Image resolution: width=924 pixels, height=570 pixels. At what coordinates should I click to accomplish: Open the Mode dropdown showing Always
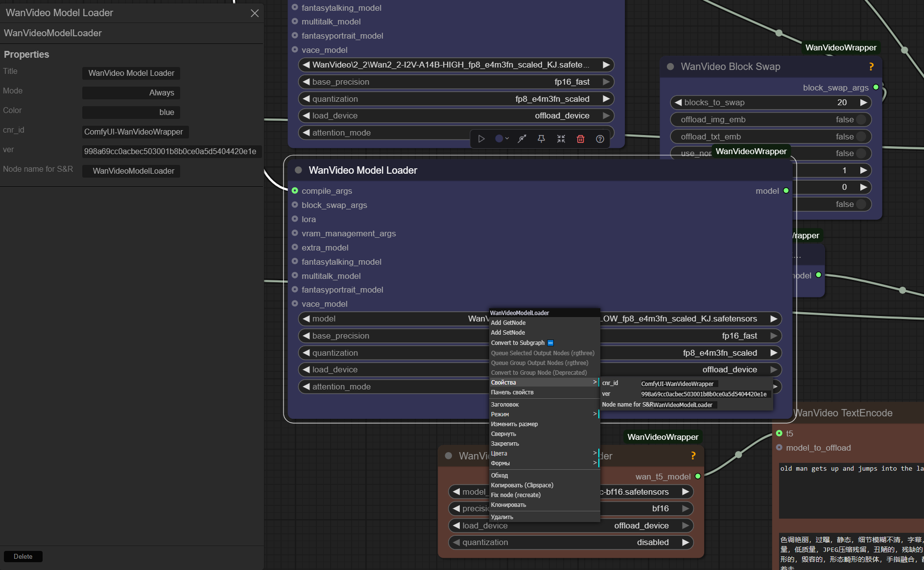131,93
